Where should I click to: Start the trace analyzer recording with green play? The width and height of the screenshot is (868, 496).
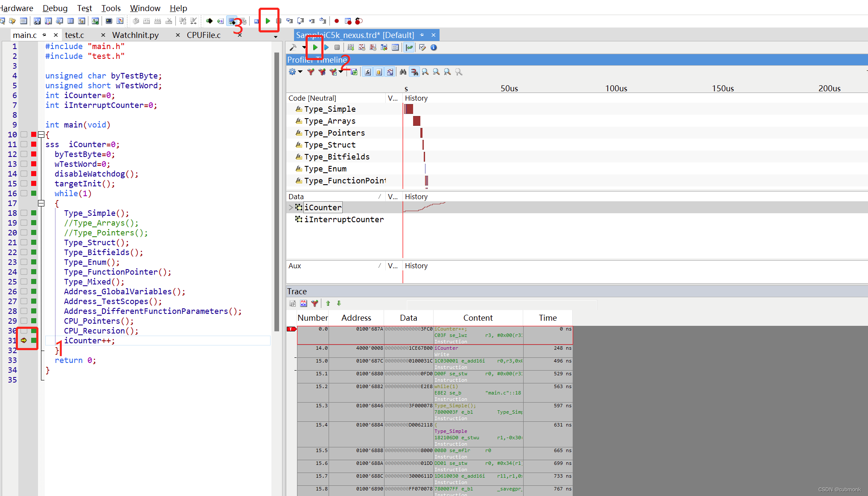pos(315,47)
